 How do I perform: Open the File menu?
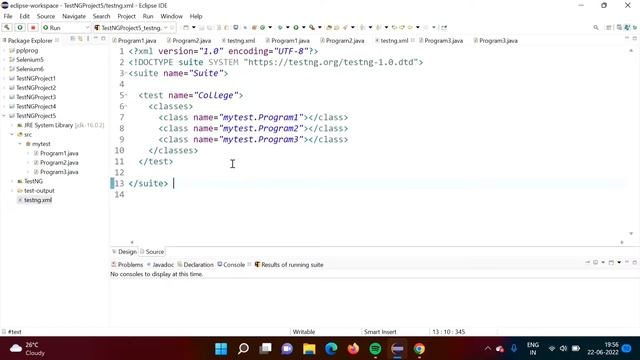(8, 16)
